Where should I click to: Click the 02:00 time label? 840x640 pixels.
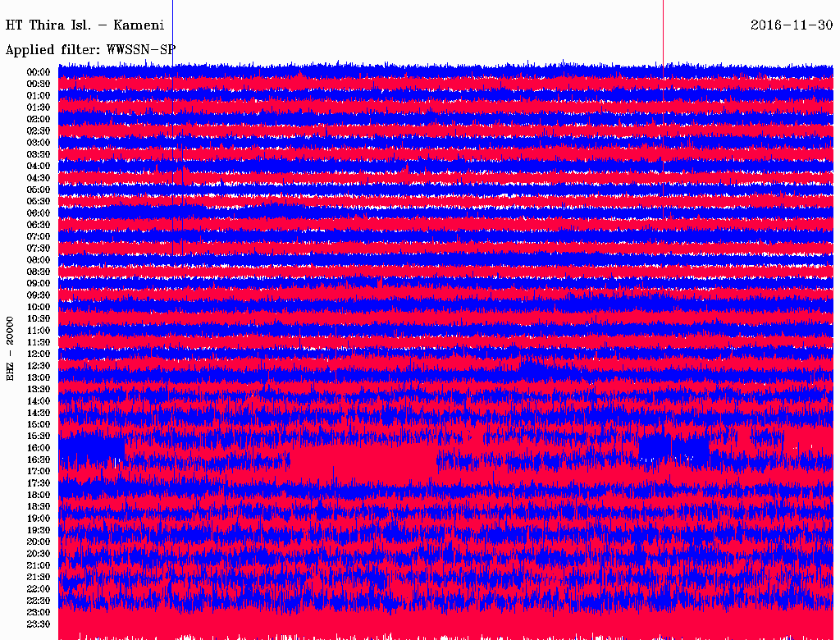tap(39, 119)
